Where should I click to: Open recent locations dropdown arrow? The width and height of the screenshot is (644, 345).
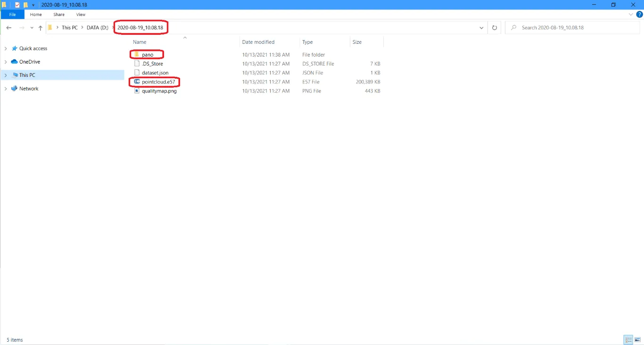point(32,28)
